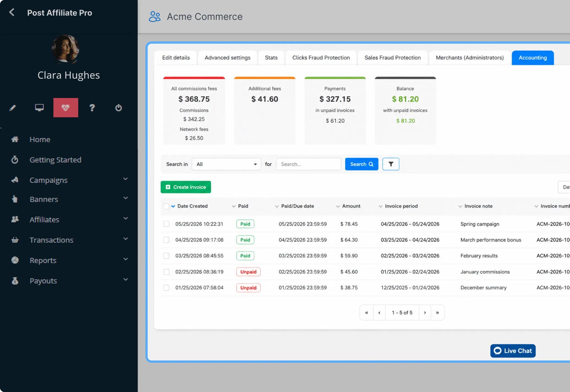Screen dimensions: 570x392
Task: Click the Acme Commerce users icon
Action: [155, 17]
